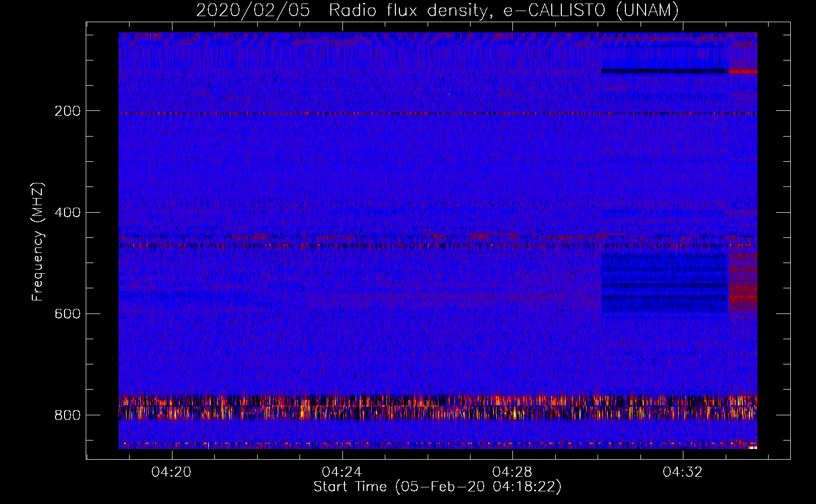Click the 'Frequency (MHZ)' y-axis label

pos(37,241)
